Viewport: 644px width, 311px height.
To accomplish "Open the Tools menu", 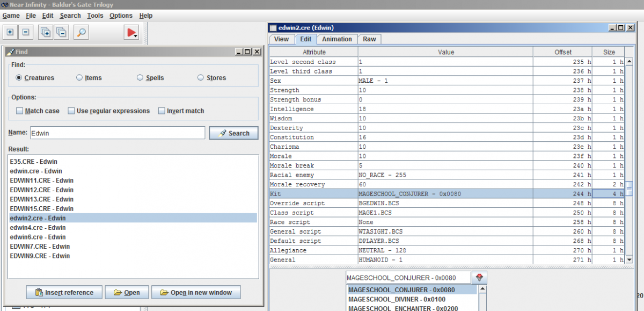I will [x=95, y=16].
